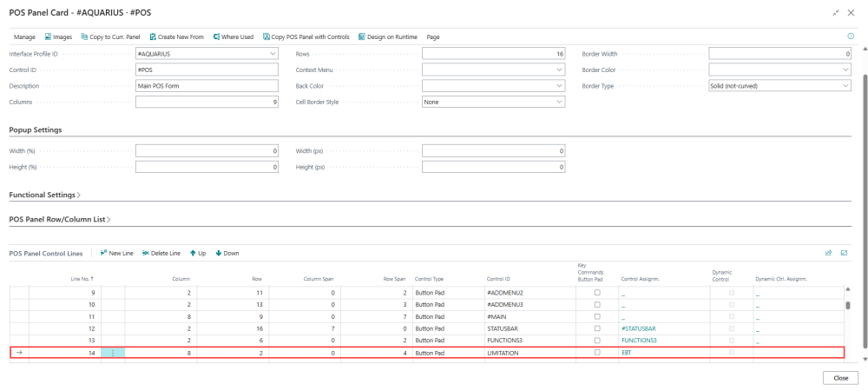Toggle Key Commands checkbox for LIMITATION
This screenshot has height=391, width=868.
coord(597,352)
